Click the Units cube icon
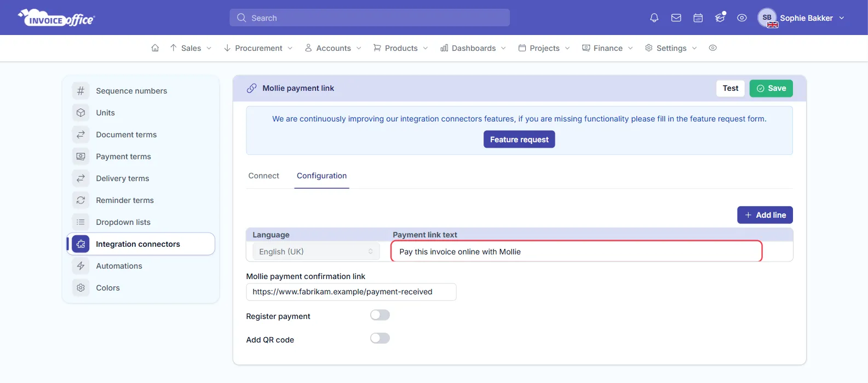Screen dimensions: 868x383 pos(81,113)
